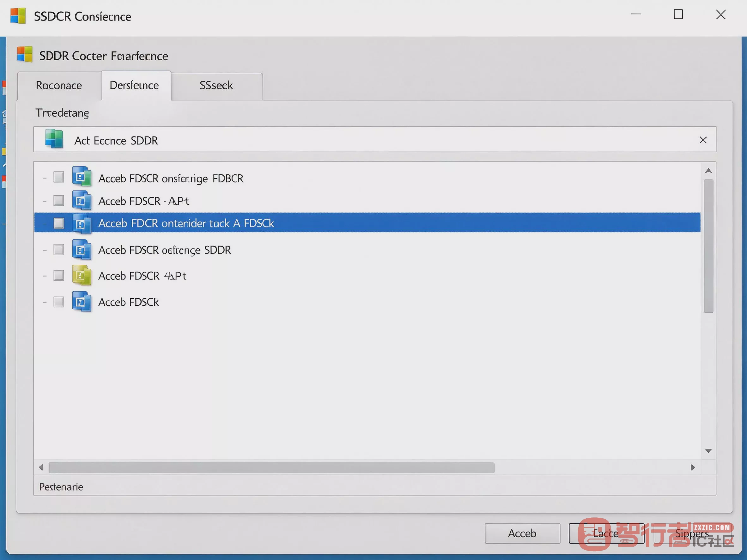The image size is (747, 560).
Task: Click the icon of 'Acceb FDSCR osfrcnge SDDR'
Action: pos(82,250)
